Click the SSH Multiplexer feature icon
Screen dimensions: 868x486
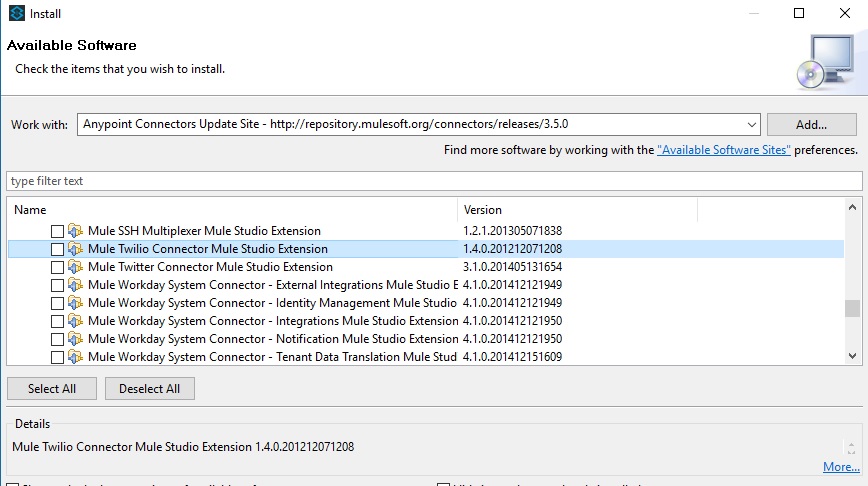pos(75,230)
